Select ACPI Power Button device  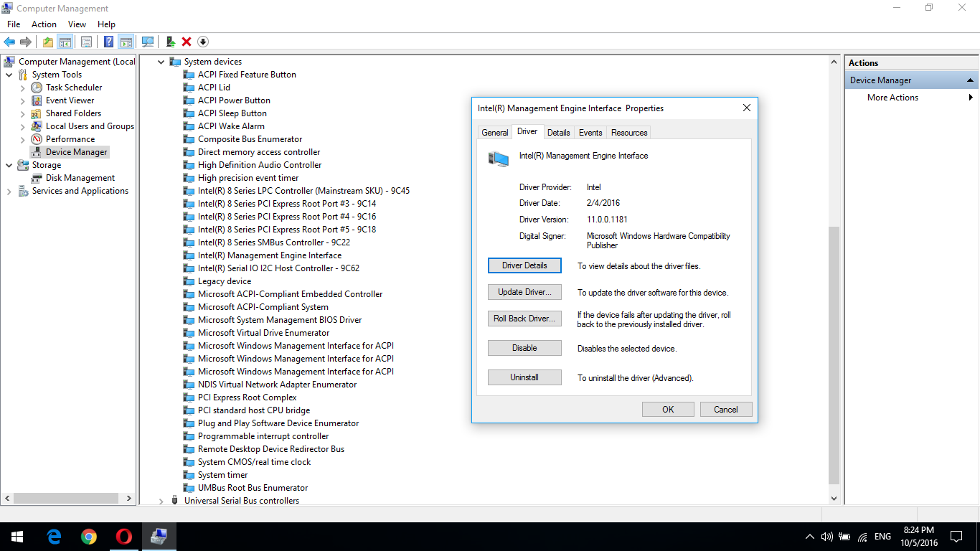(x=234, y=100)
